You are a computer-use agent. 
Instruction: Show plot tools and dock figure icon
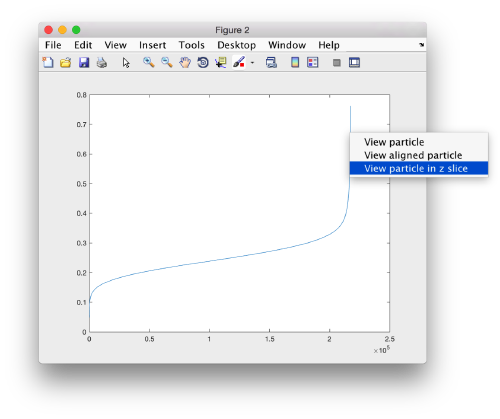click(354, 62)
